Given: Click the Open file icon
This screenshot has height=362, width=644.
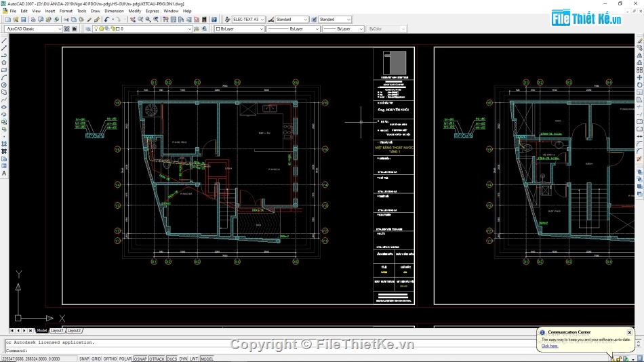Looking at the screenshot, I should tap(16, 19).
